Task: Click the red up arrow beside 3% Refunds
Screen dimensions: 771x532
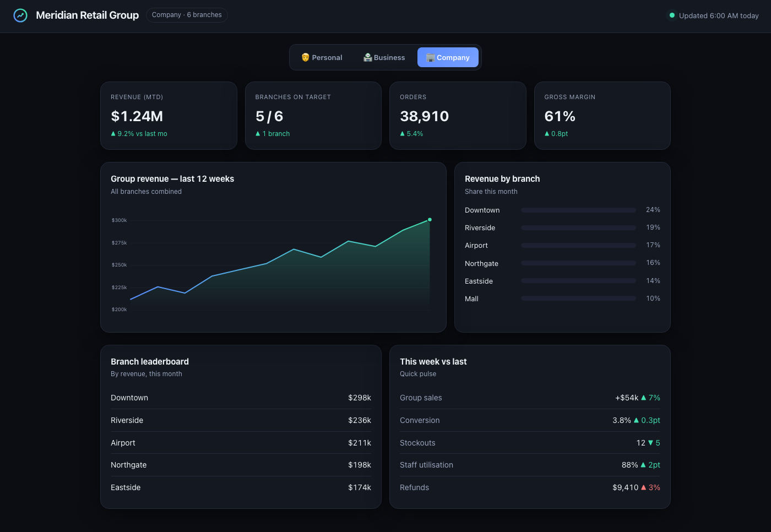Action: pos(644,487)
